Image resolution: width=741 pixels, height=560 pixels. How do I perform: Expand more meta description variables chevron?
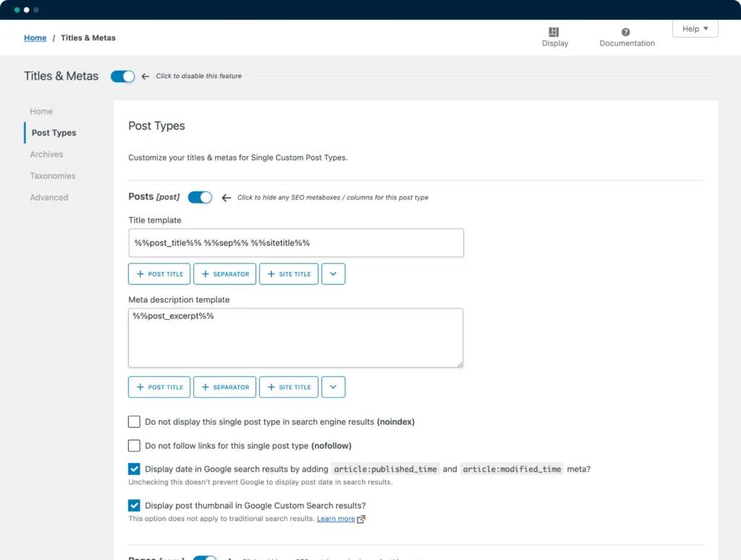tap(333, 387)
